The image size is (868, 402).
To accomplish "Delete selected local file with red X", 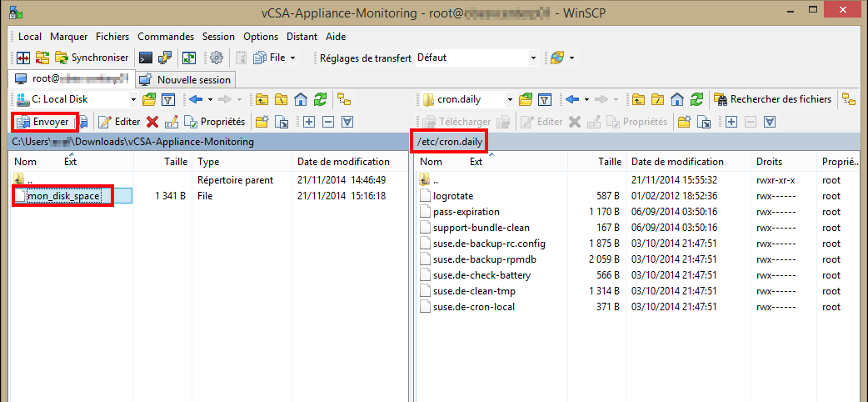I will [152, 122].
